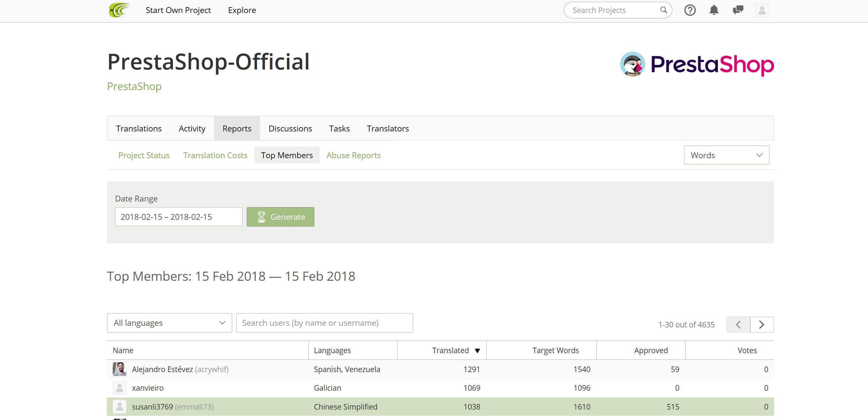This screenshot has width=868, height=420.
Task: Select Top Members sub-tab
Action: [x=287, y=155]
